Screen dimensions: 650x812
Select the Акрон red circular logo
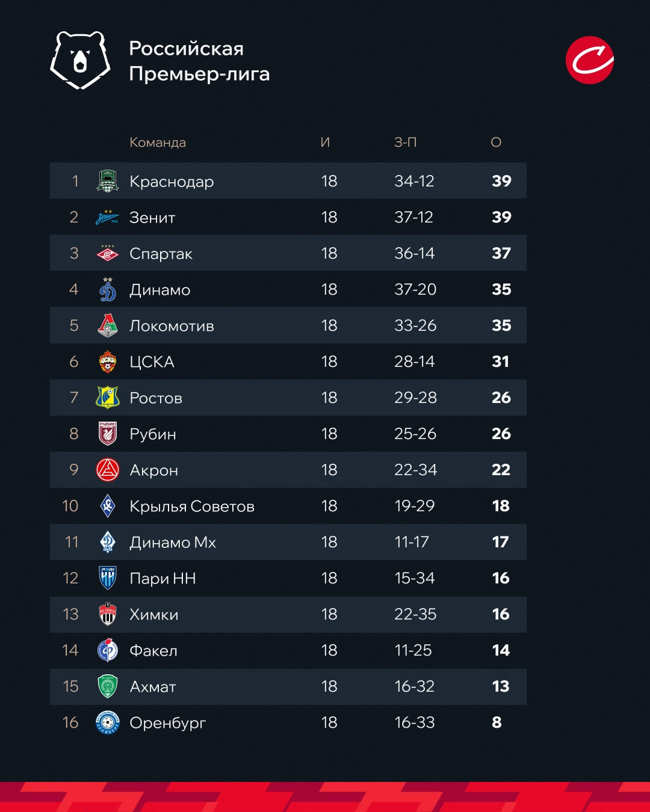(x=108, y=470)
